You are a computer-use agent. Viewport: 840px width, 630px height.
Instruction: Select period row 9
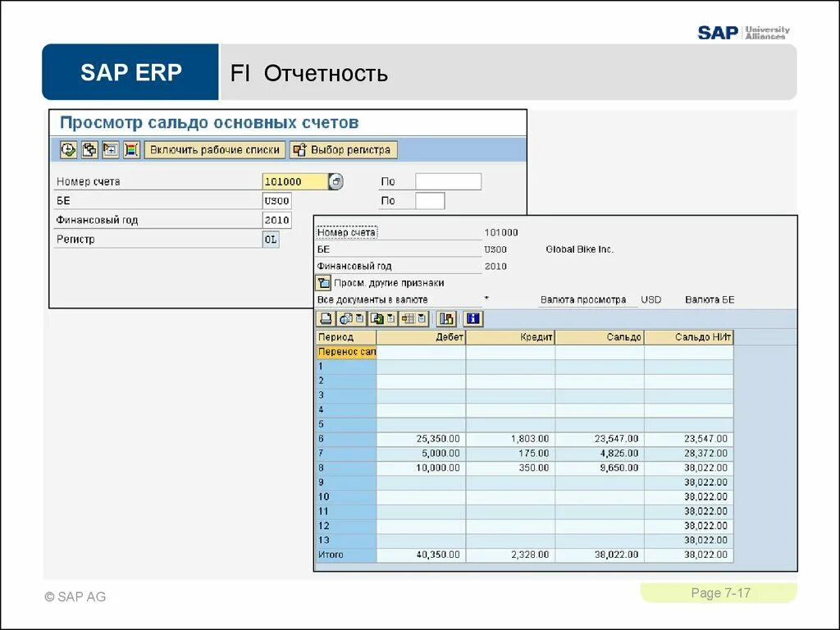(346, 482)
